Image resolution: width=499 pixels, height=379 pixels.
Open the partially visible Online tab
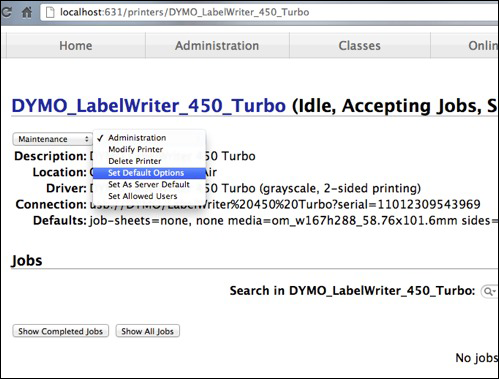pos(465,45)
